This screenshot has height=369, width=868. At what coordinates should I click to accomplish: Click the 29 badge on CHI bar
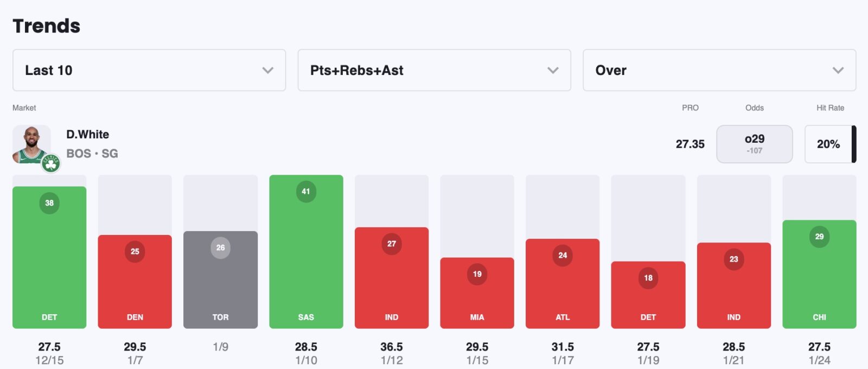(819, 237)
